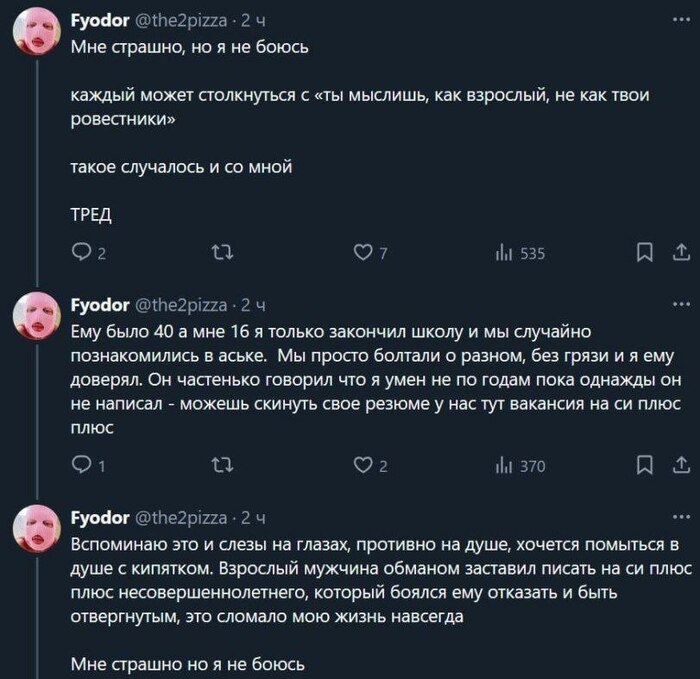700x679 pixels.
Task: Like the first tweet showing 7 likes
Action: (x=370, y=253)
